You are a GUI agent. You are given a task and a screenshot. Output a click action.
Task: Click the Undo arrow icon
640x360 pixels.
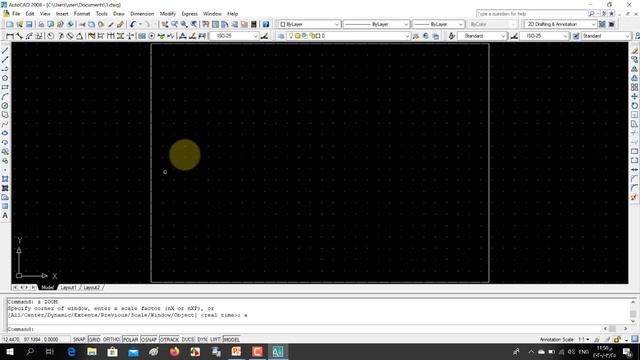[x=133, y=24]
